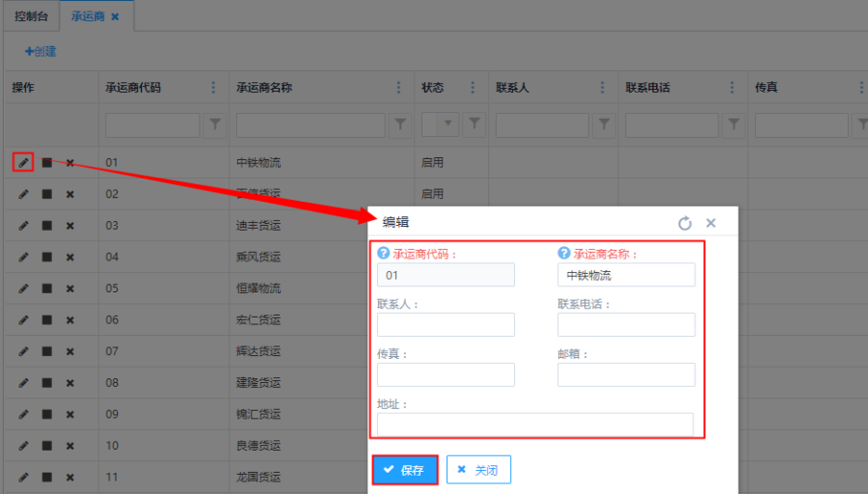
Task: Close the 承运商 tab
Action: 116,17
